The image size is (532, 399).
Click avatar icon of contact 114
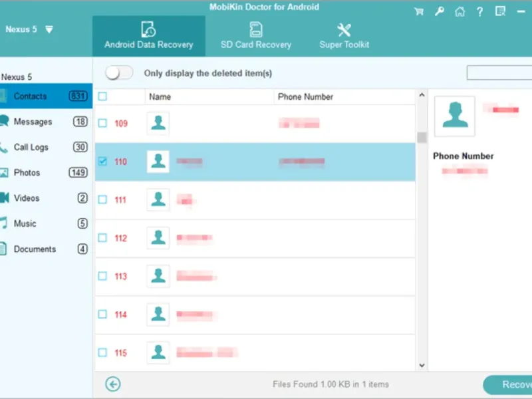(158, 315)
